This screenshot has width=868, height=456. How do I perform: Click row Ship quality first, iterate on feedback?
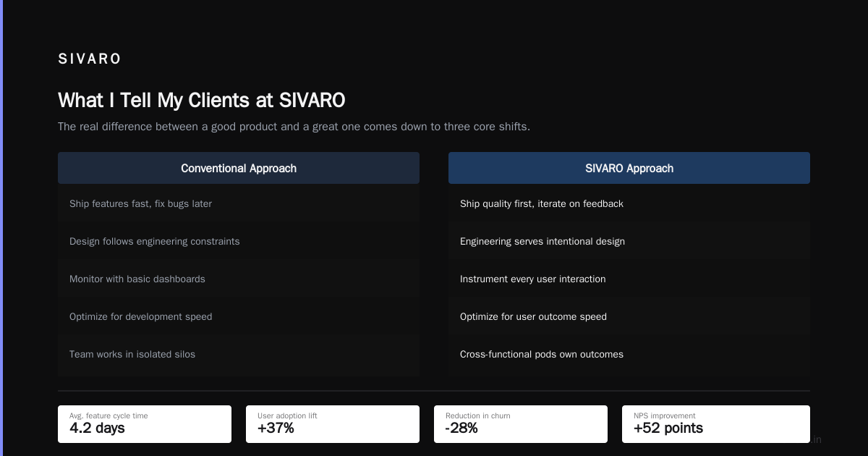[629, 204]
